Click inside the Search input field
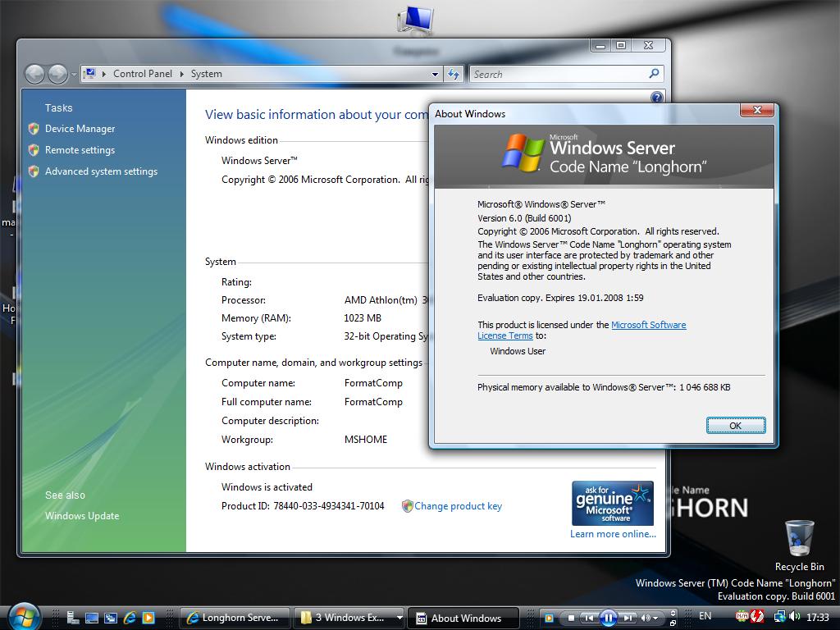 [558, 74]
